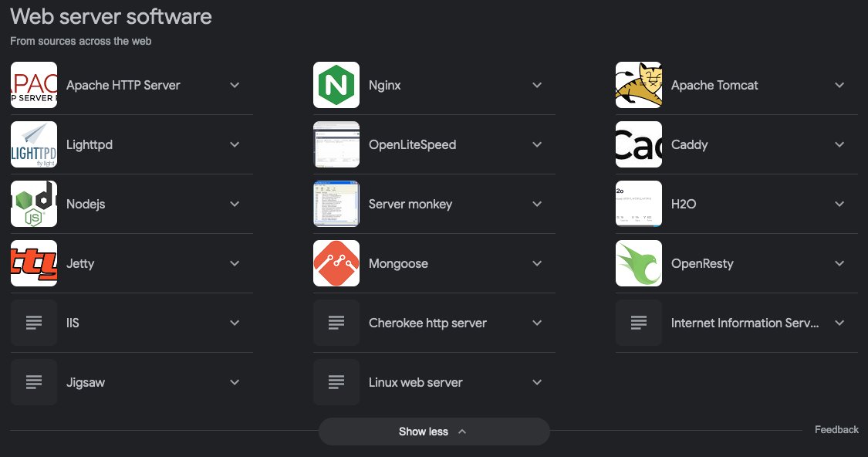868x457 pixels.
Task: Expand the Apache HTTP Server entry chevron
Action: click(235, 86)
